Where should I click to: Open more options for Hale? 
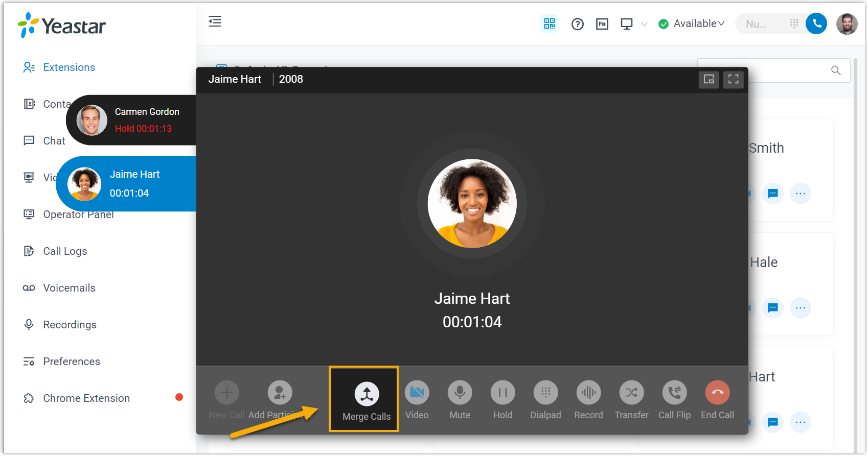[x=801, y=308]
